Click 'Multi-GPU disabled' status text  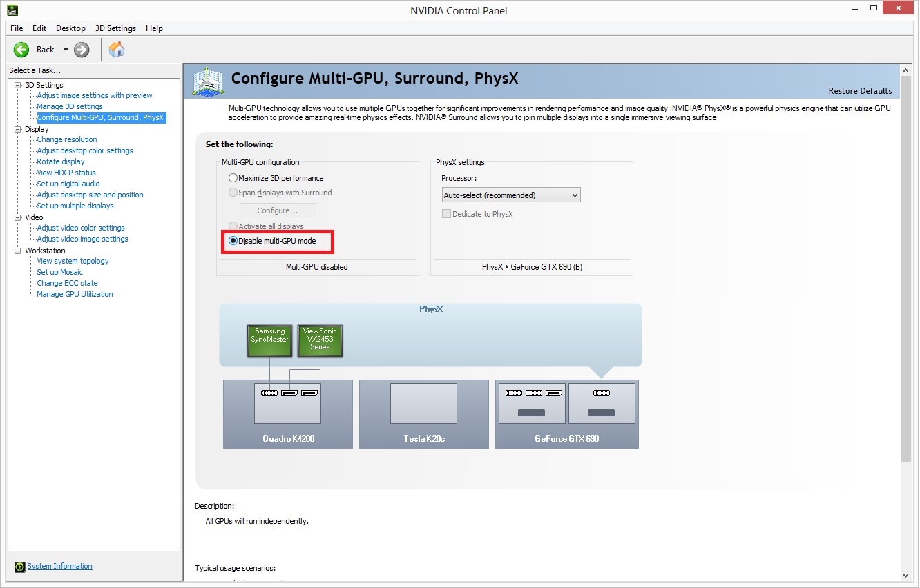(317, 267)
